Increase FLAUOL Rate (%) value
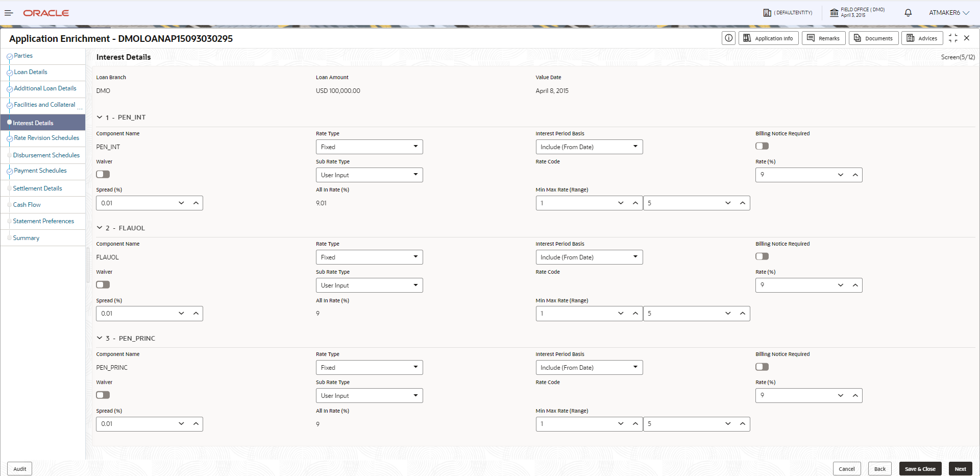This screenshot has height=476, width=980. click(855, 285)
